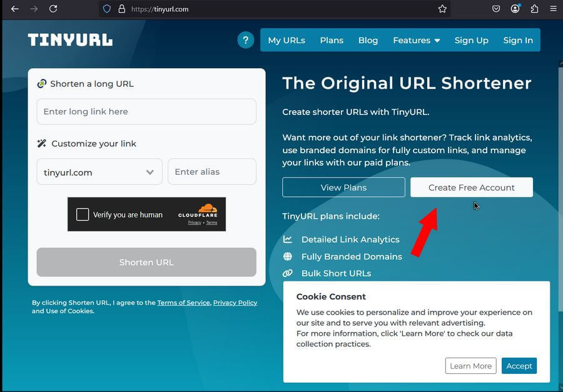Bookmark this page with star icon
563x392 pixels.
[x=442, y=9]
